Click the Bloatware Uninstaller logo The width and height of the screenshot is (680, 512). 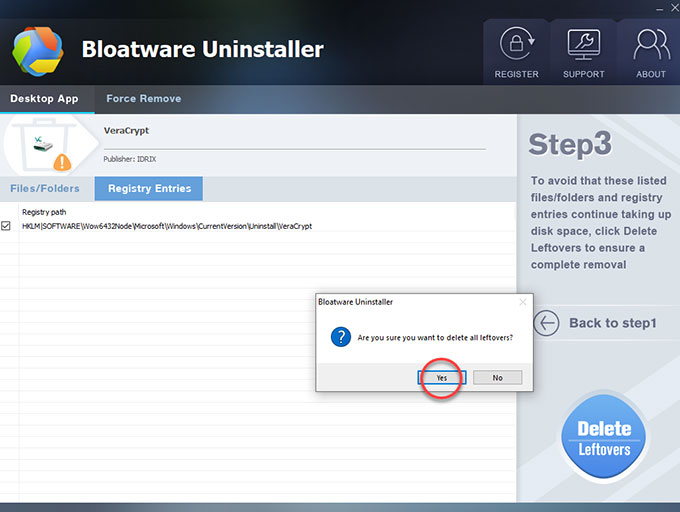38,51
